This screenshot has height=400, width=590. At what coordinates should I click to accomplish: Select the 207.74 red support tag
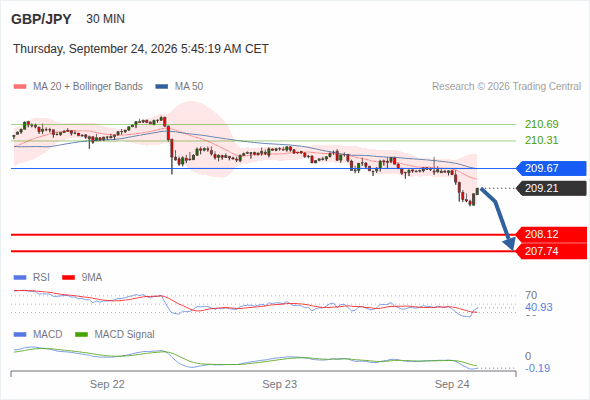[x=551, y=251]
